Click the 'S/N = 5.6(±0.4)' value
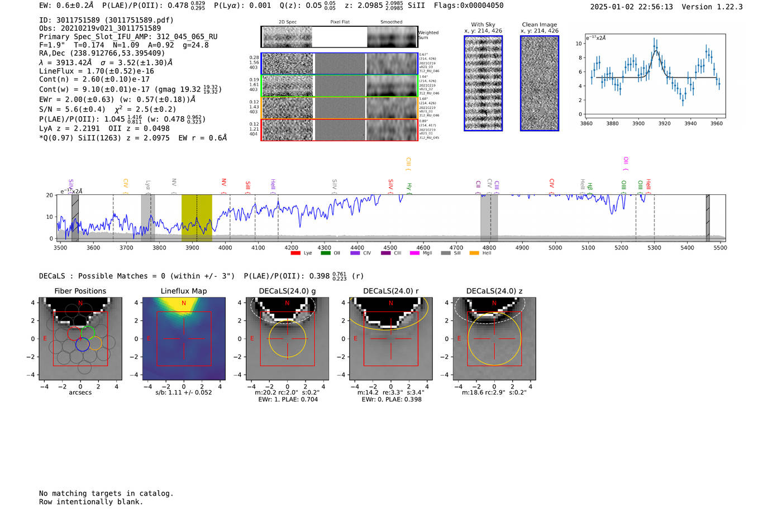 (73, 109)
